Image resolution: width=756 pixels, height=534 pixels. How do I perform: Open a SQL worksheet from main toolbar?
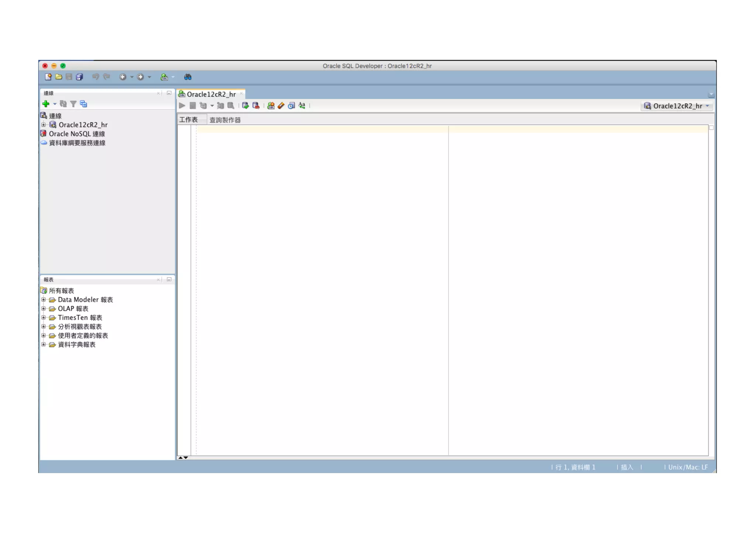[x=164, y=77]
